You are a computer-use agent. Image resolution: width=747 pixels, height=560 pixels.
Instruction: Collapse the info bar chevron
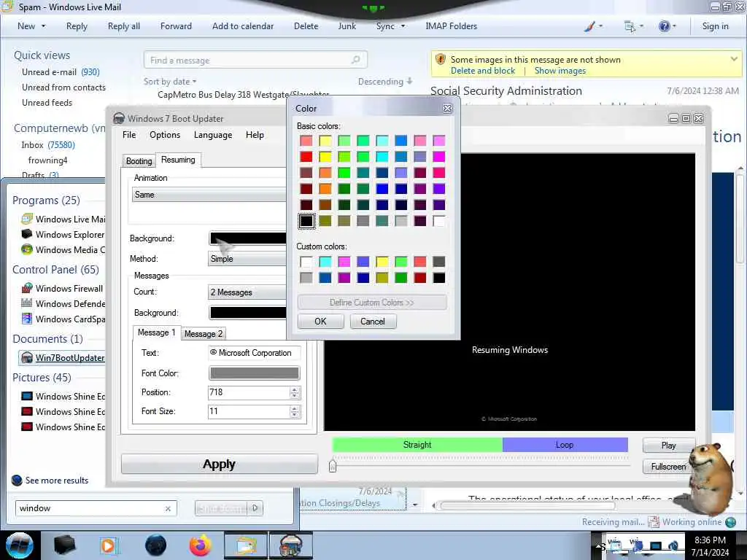[734, 59]
